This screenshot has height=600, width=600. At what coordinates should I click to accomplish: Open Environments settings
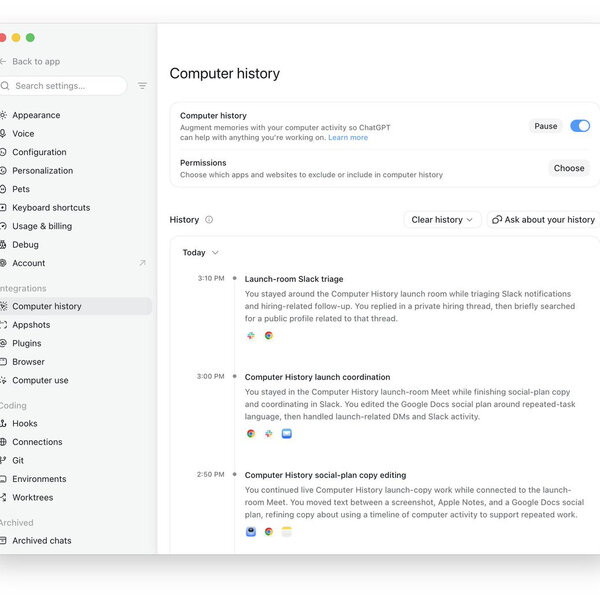point(39,479)
